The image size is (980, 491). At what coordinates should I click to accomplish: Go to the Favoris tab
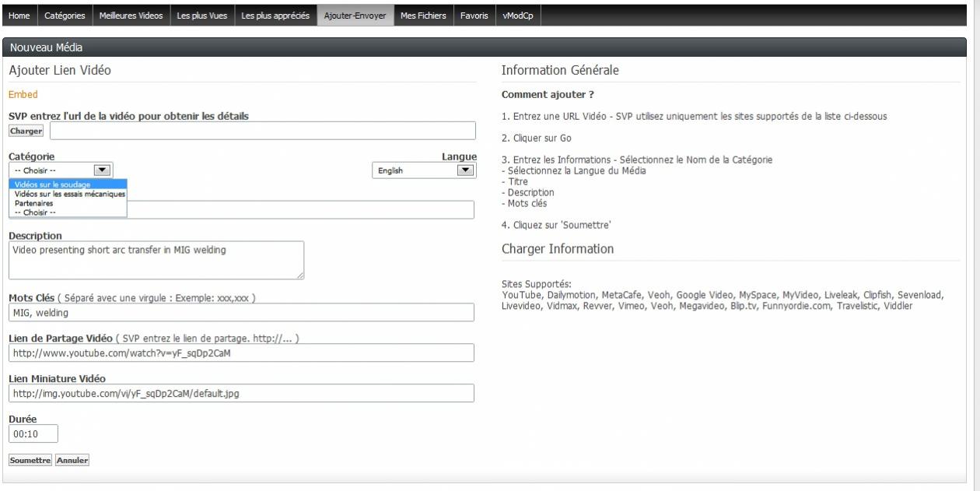[474, 16]
